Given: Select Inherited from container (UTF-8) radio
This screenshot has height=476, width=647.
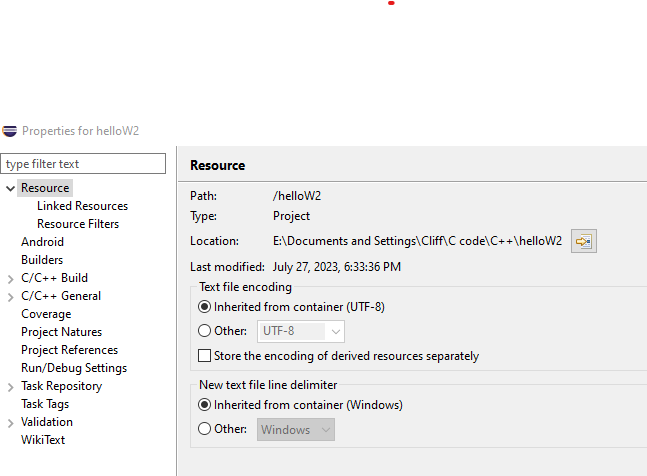Looking at the screenshot, I should [204, 307].
